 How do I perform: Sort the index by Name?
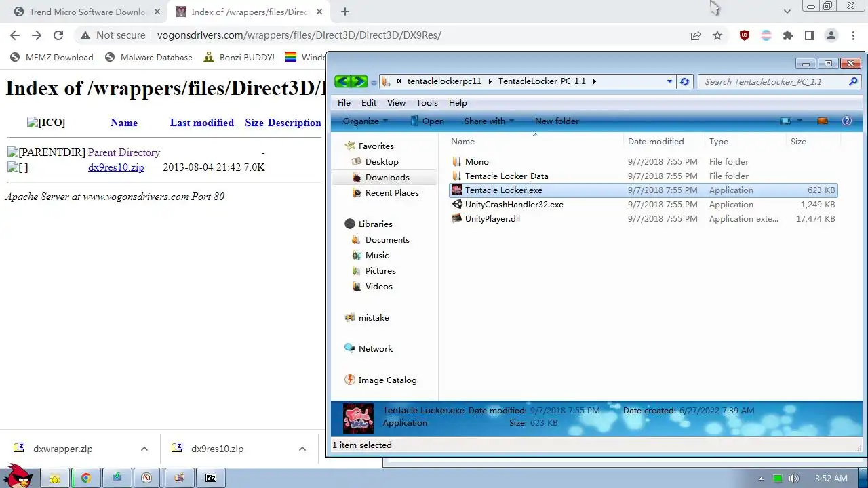pyautogui.click(x=124, y=123)
